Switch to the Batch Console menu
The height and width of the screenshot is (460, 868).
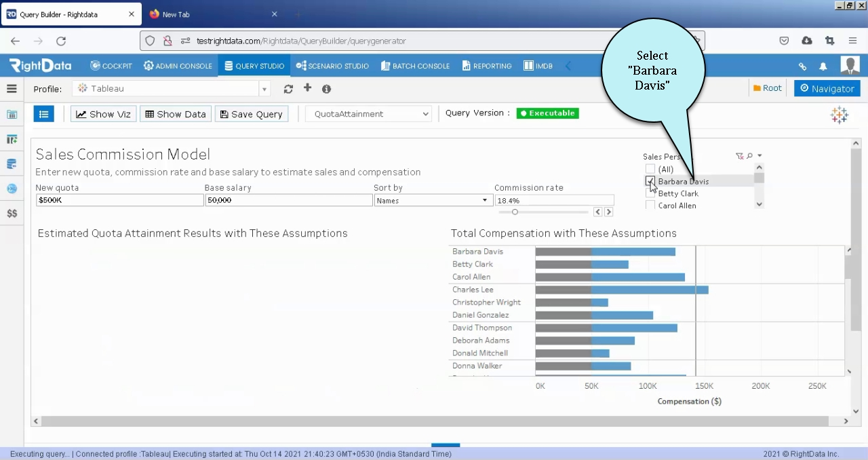click(x=415, y=66)
